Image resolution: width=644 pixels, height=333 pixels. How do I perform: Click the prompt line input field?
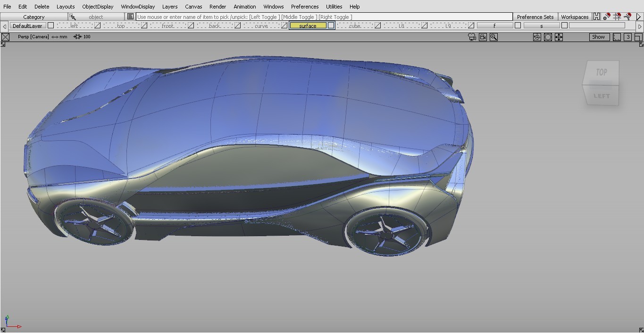324,17
